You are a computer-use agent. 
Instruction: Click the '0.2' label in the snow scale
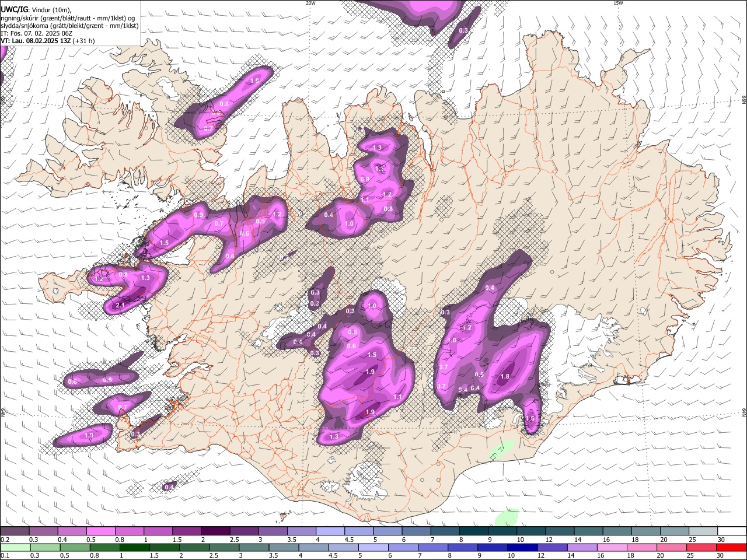click(x=5, y=540)
